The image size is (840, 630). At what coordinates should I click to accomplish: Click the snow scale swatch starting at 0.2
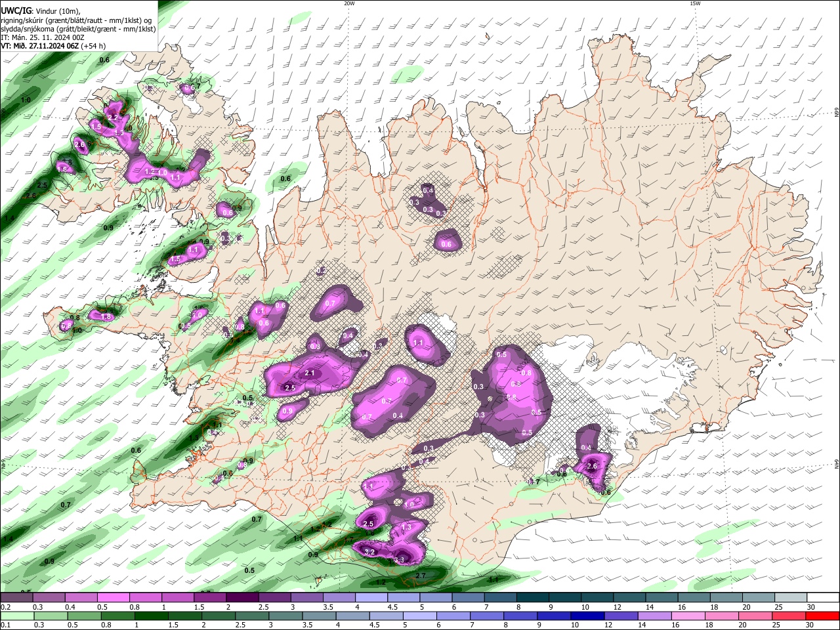point(16,597)
